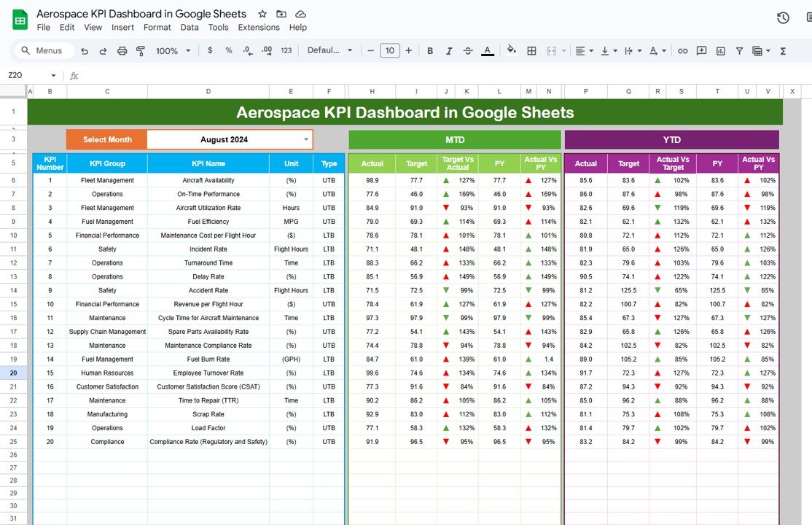Viewport: 812px width, 525px height.
Task: Increase decimal places
Action: pos(267,50)
